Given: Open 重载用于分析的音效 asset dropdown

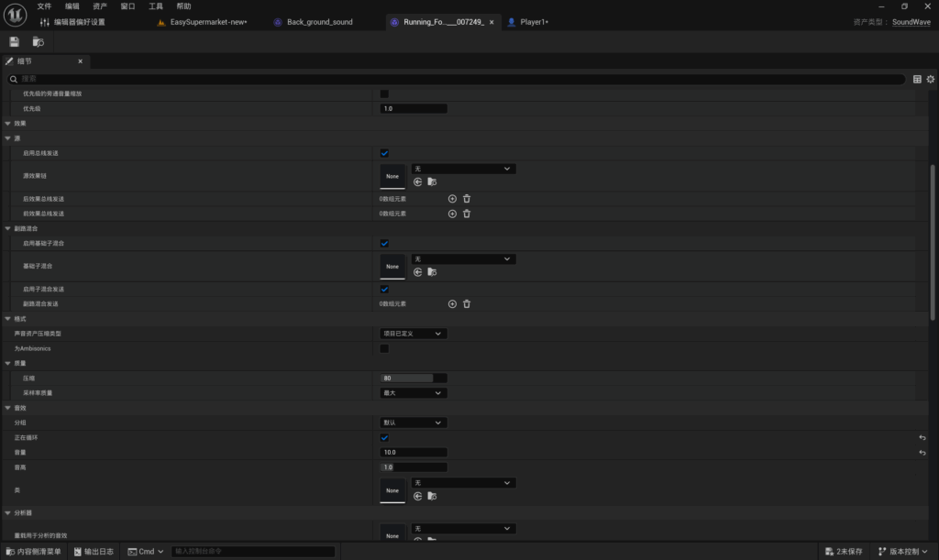Looking at the screenshot, I should tap(463, 528).
